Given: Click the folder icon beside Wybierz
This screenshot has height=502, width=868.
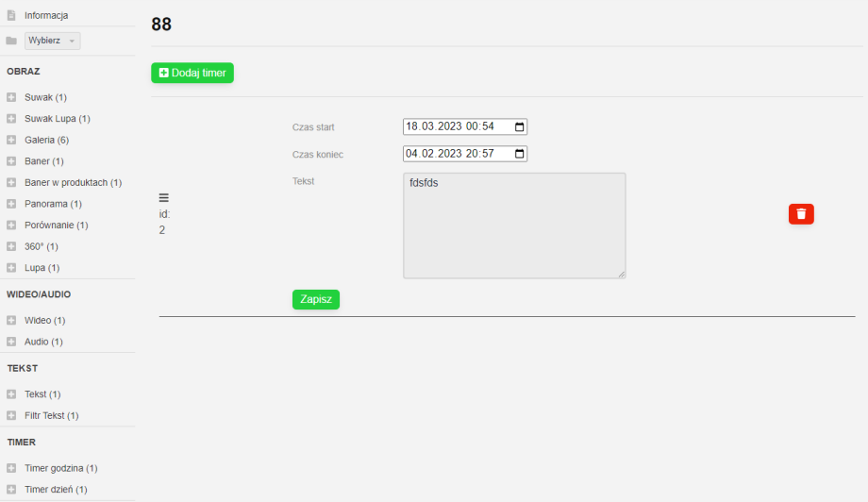Looking at the screenshot, I should coord(11,41).
